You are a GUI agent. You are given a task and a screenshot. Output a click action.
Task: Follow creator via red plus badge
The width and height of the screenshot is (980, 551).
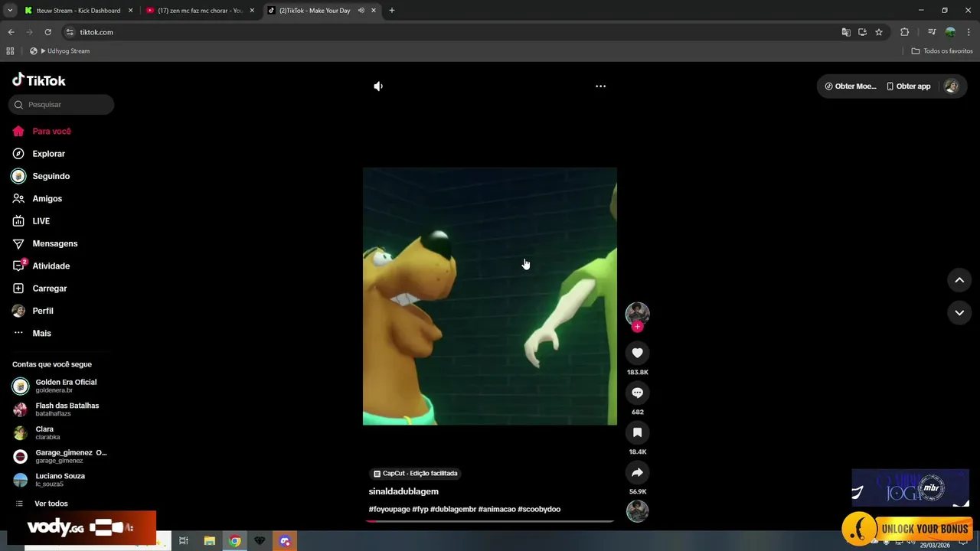coord(637,327)
